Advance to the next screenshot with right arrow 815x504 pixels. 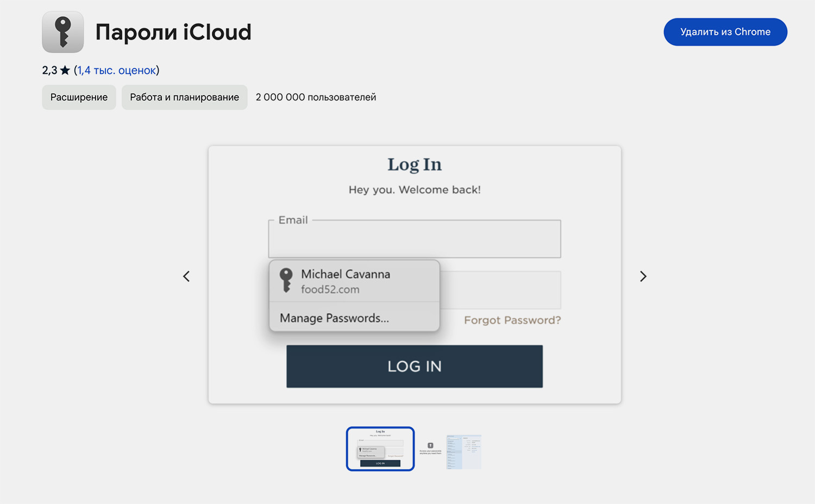643,276
